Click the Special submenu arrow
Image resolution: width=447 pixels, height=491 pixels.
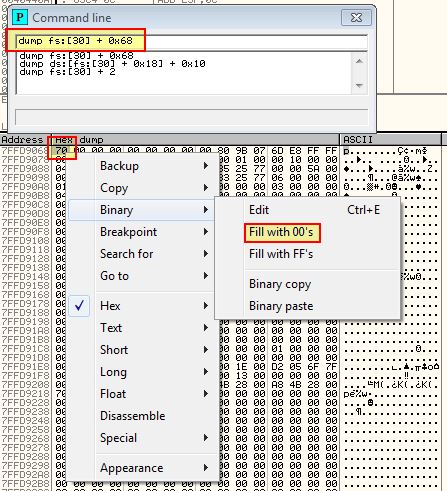(x=206, y=438)
